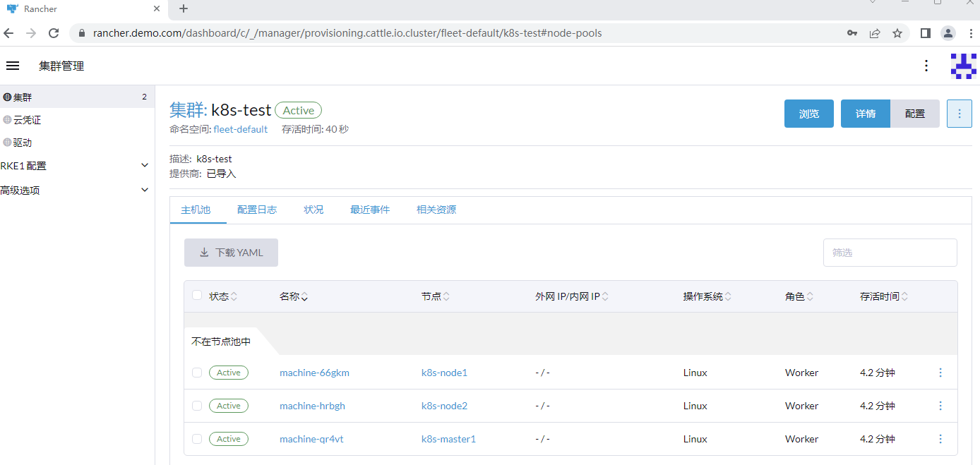Click the 下载 YAML button
980x465 pixels.
pos(231,253)
